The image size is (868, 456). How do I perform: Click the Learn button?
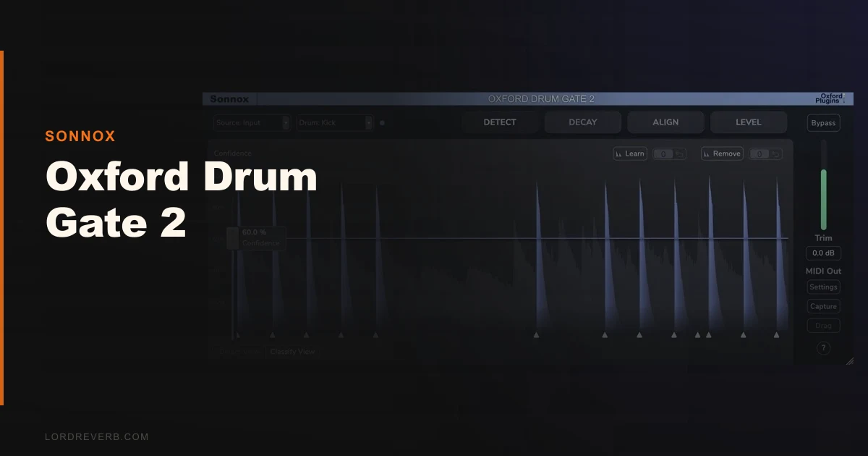click(x=630, y=153)
